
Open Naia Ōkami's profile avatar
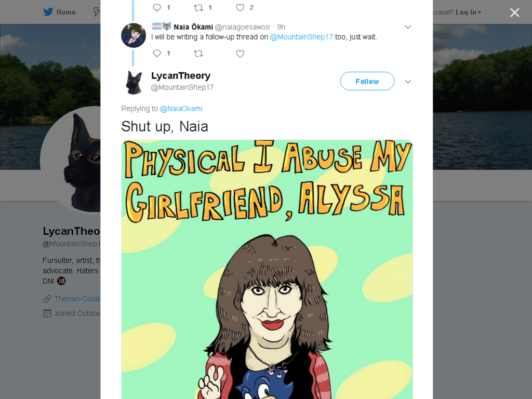pos(134,35)
